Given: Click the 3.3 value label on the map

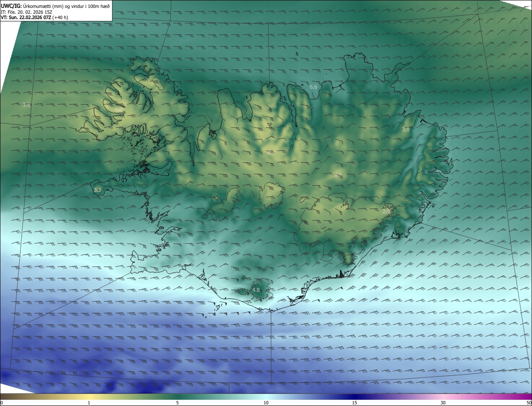Looking at the screenshot, I should (x=26, y=105).
